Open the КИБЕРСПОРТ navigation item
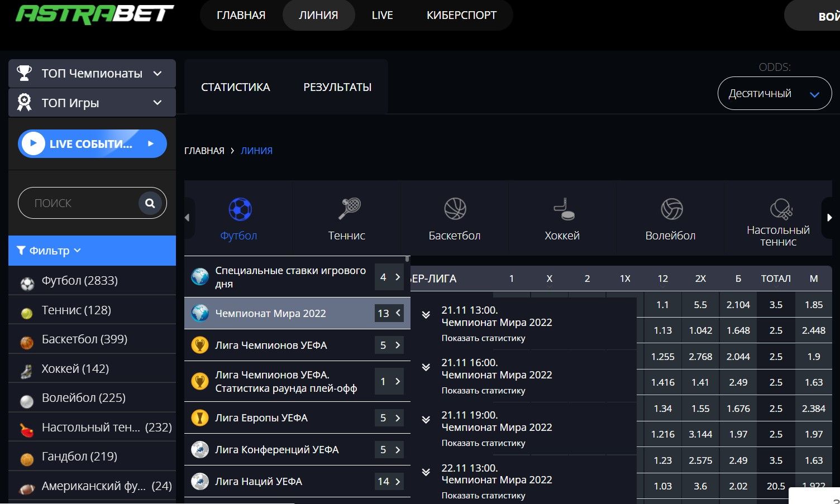 click(461, 15)
